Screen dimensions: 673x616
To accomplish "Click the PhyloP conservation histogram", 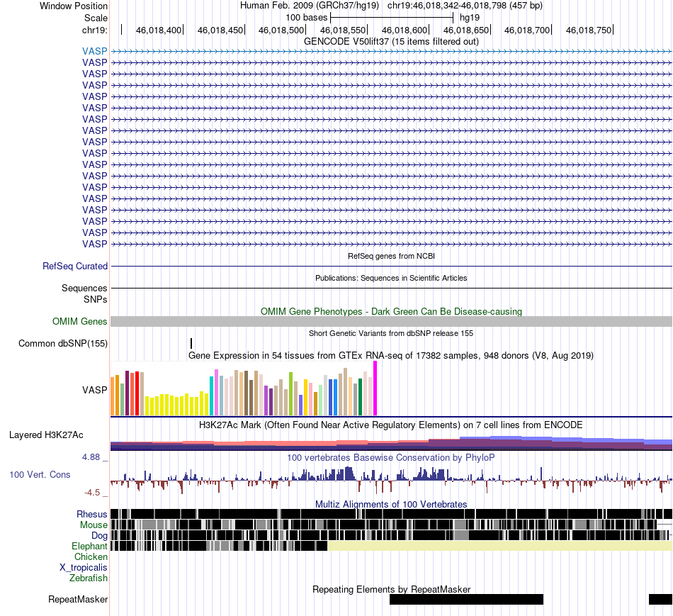I will 391,481.
